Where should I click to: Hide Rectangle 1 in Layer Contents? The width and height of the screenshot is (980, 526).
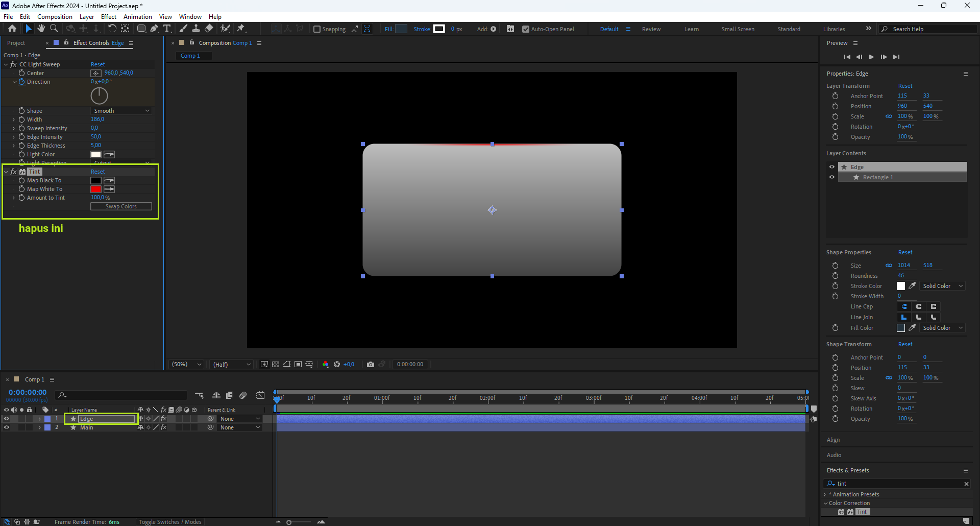coord(832,178)
